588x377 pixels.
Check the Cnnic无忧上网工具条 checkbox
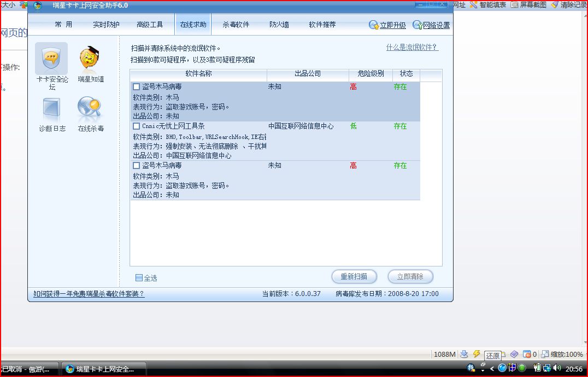137,126
